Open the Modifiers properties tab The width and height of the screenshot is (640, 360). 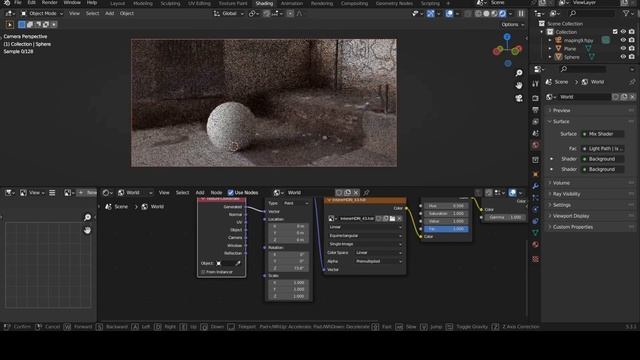point(536,186)
